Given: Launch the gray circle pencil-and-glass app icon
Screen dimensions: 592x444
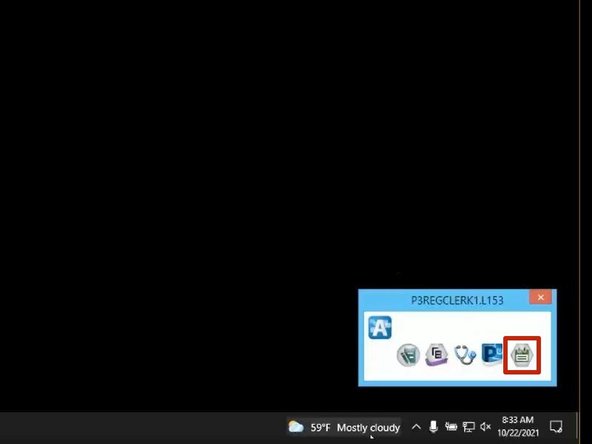Looking at the screenshot, I should (408, 355).
